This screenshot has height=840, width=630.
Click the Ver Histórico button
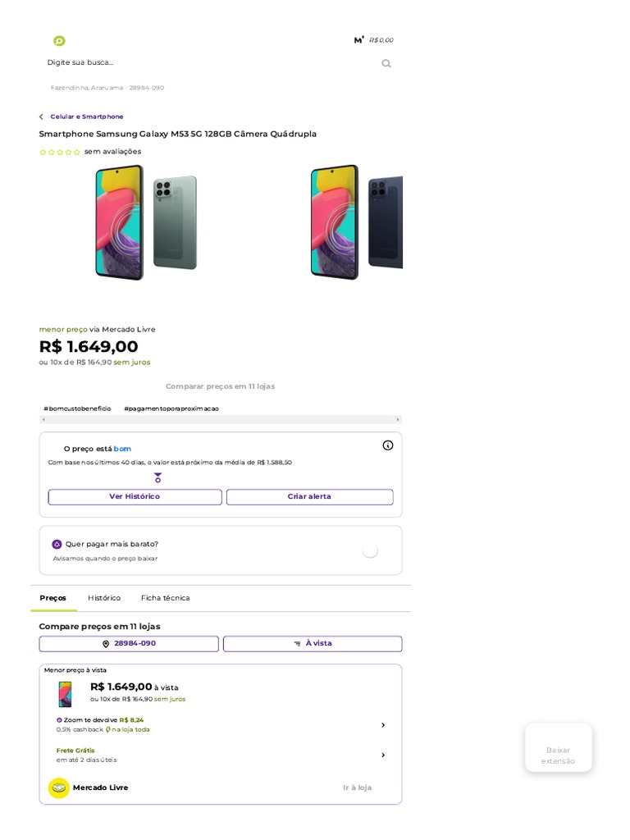coord(135,497)
